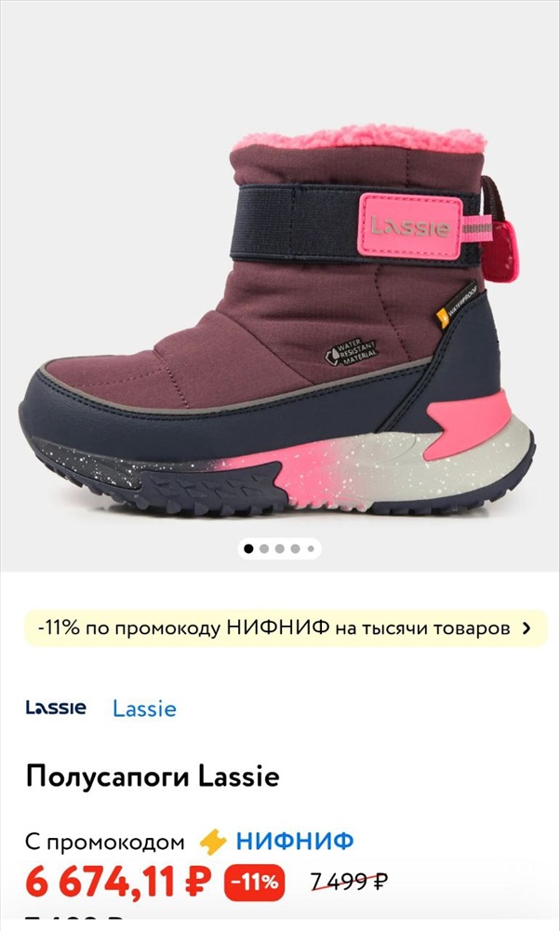Select the second image carousel dot
This screenshot has width=560, height=931.
(264, 548)
